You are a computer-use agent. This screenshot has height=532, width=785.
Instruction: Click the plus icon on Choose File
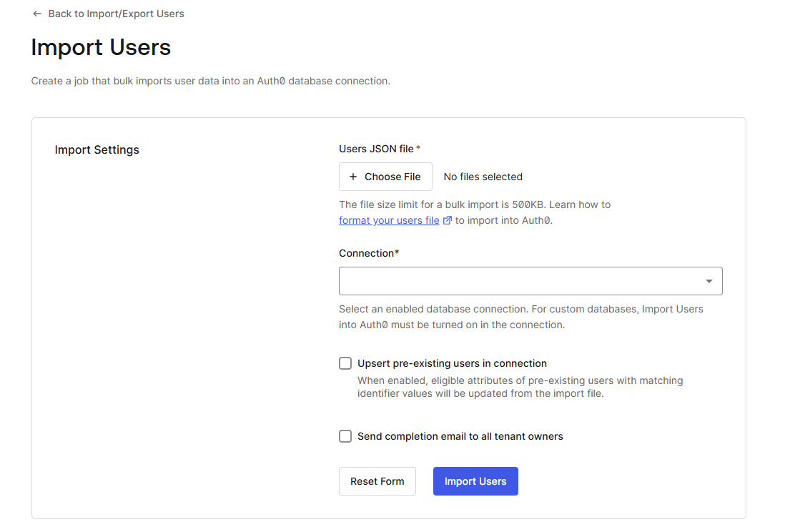pos(353,177)
